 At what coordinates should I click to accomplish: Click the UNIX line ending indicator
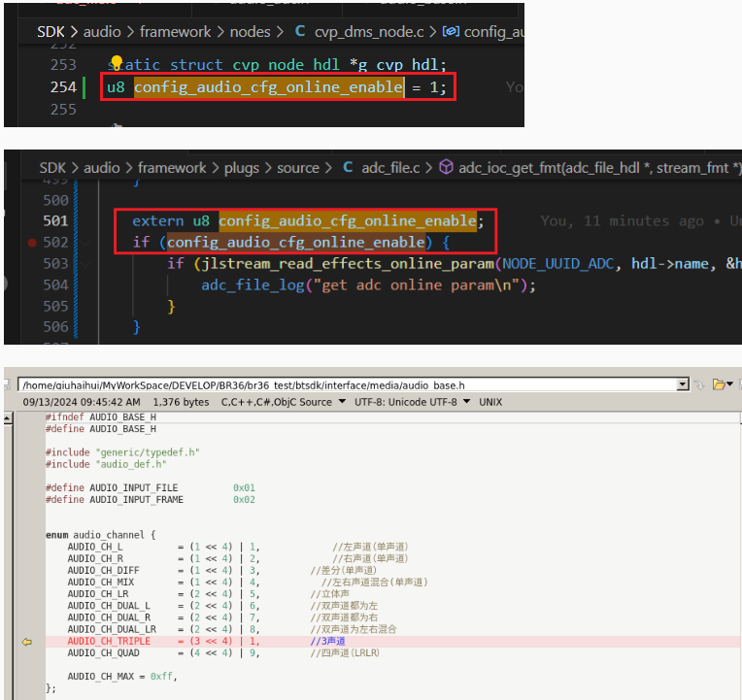[x=490, y=402]
